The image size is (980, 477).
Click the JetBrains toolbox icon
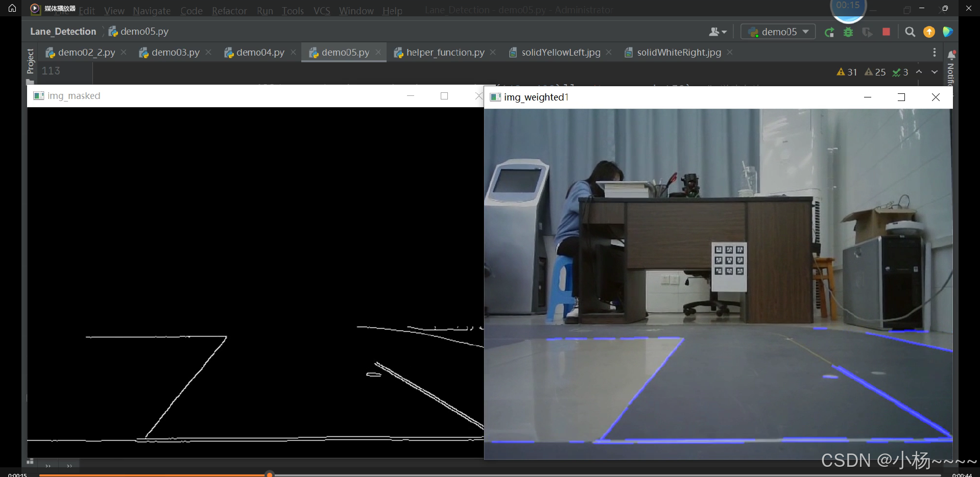948,32
